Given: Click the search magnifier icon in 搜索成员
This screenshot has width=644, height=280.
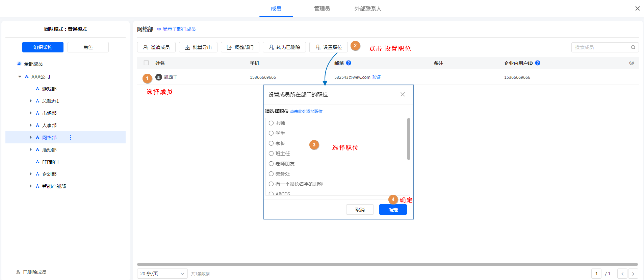Looking at the screenshot, I should click(633, 47).
